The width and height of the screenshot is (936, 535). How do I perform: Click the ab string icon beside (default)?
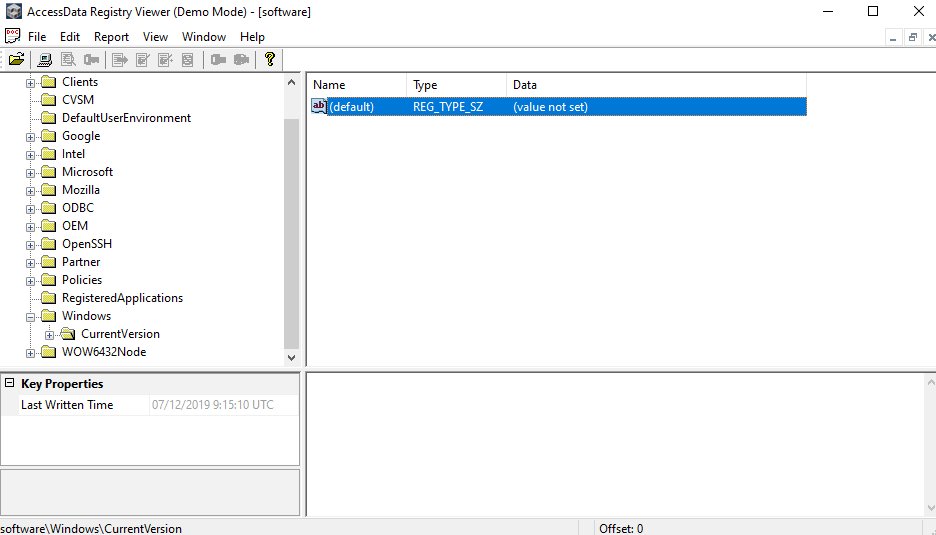tap(319, 106)
